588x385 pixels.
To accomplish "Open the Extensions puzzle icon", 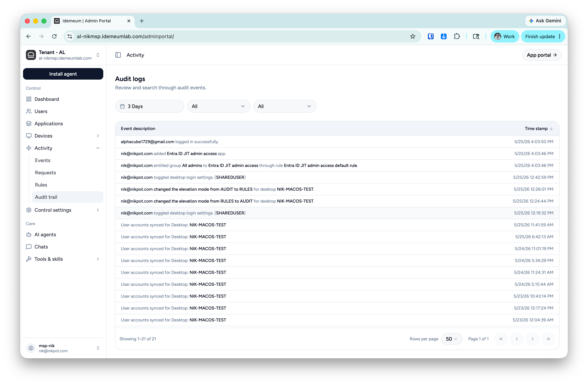I will click(457, 36).
